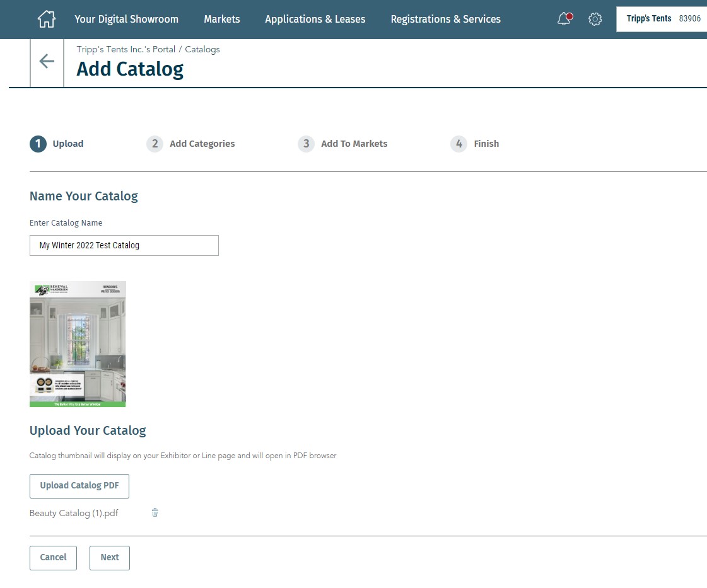
Task: Select the step 1 Upload indicator
Action: 57,144
